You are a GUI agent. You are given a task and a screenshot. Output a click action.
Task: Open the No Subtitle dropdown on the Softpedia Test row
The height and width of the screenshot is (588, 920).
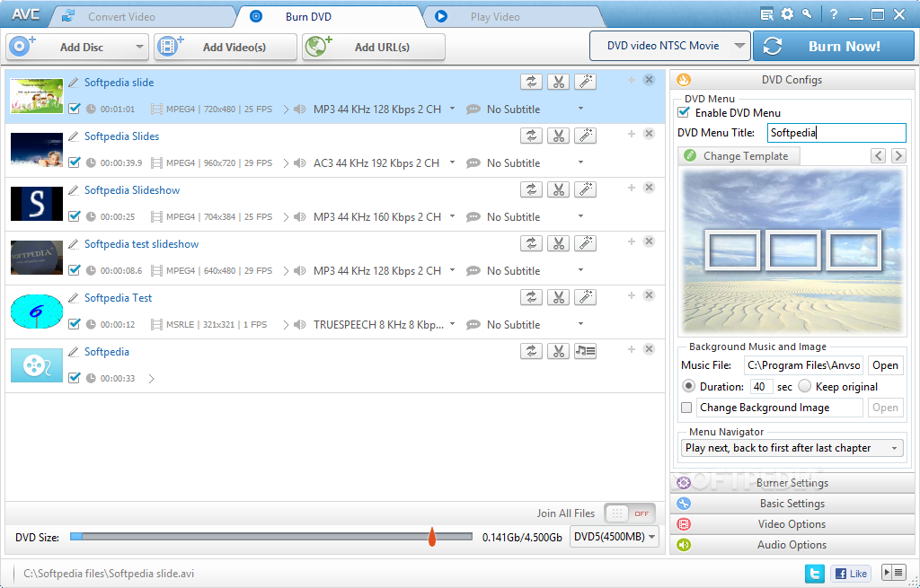point(580,324)
